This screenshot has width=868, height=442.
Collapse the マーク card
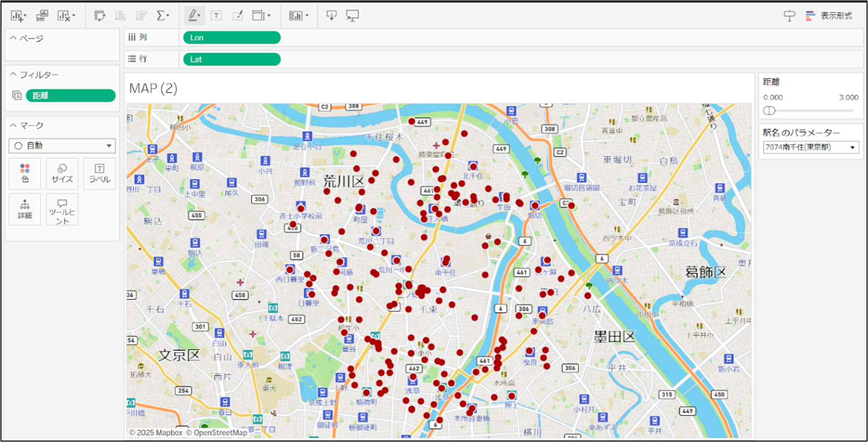click(x=13, y=125)
